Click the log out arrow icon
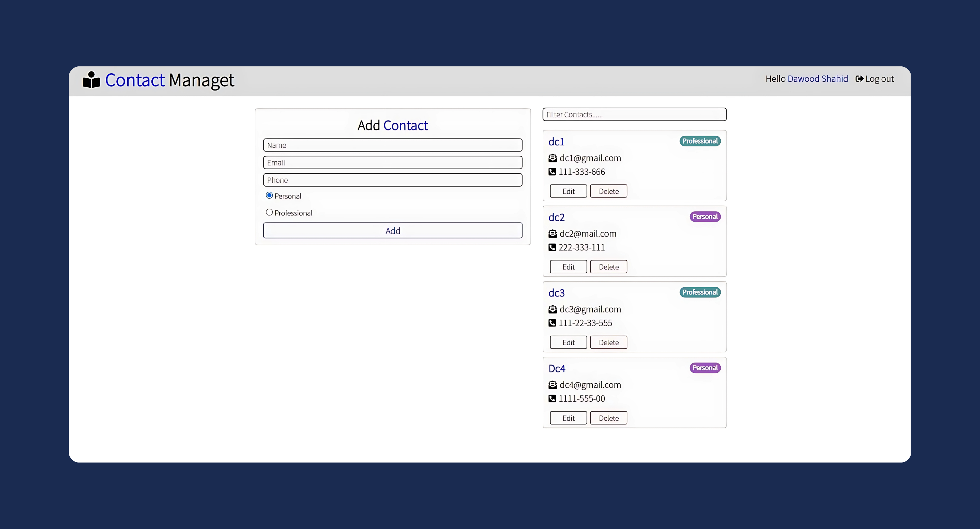The width and height of the screenshot is (980, 529). [860, 79]
